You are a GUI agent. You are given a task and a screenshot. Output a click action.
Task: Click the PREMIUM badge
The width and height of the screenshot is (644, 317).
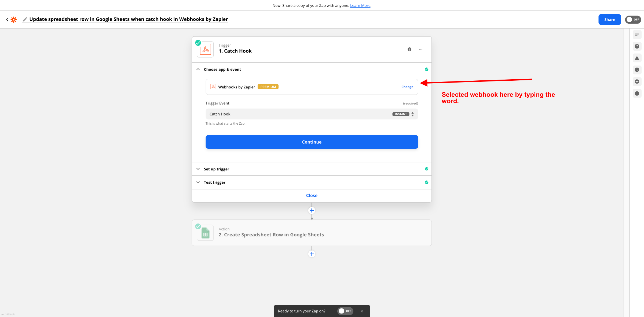pyautogui.click(x=268, y=87)
